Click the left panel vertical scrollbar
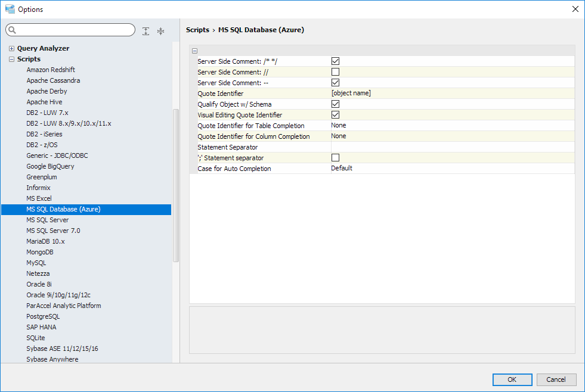The image size is (585, 392). [175, 185]
